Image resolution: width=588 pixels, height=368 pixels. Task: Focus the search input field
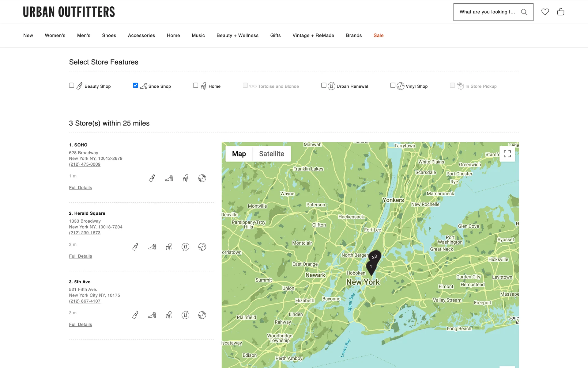click(x=487, y=12)
